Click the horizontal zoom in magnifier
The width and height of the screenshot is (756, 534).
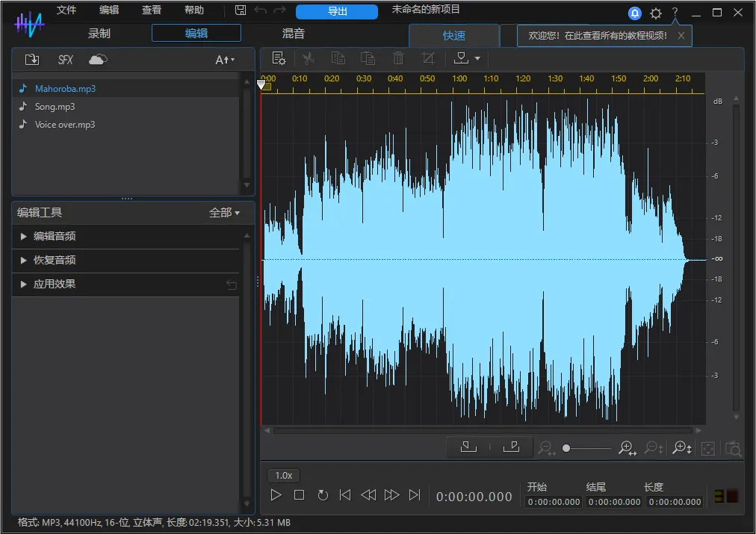click(x=628, y=448)
